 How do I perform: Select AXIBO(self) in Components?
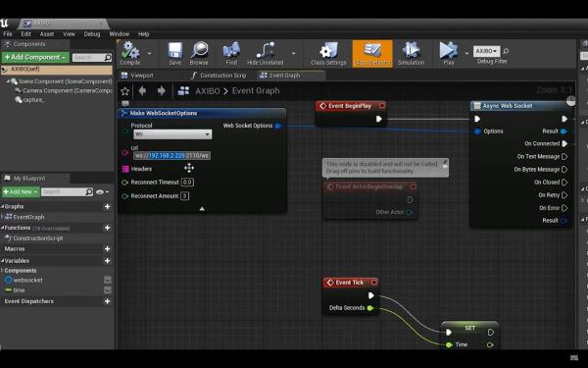(57, 70)
